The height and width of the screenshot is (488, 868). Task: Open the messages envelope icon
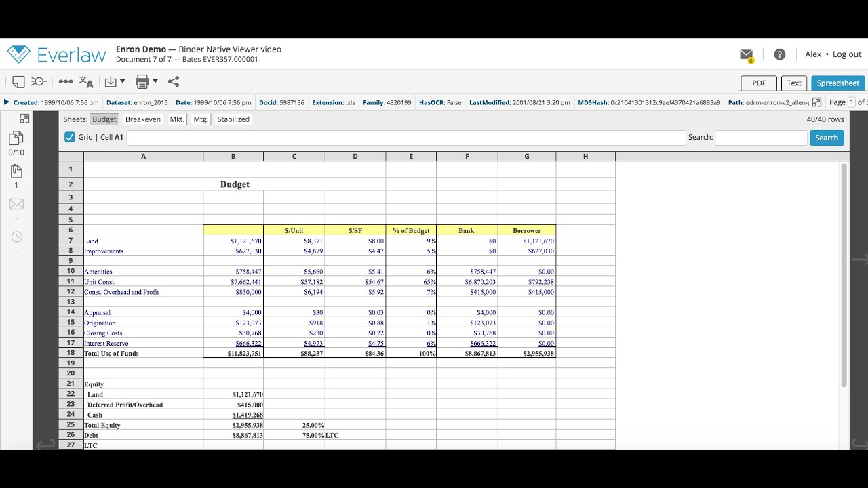[746, 54]
